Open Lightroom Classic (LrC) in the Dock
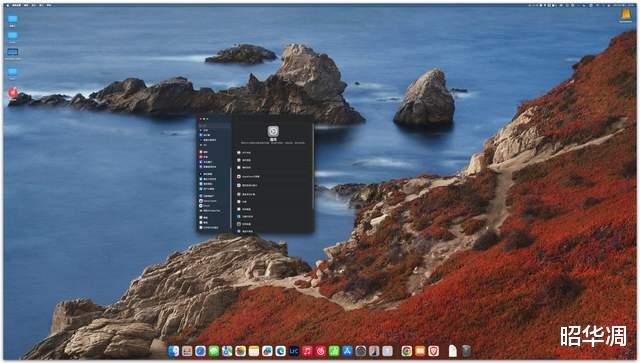640x363 pixels. click(x=293, y=351)
